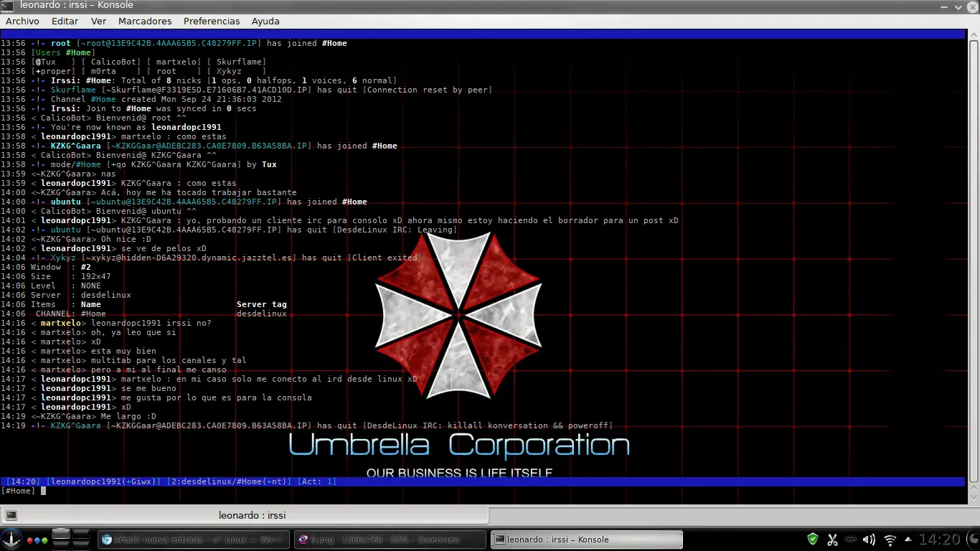This screenshot has width=980, height=551.
Task: Click the Konsole vertical scrollbar handle
Action: [973, 260]
